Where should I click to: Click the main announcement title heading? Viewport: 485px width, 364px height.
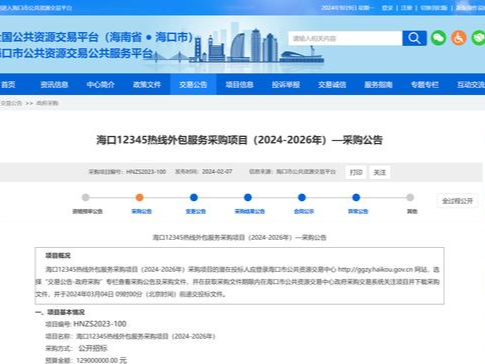click(239, 140)
